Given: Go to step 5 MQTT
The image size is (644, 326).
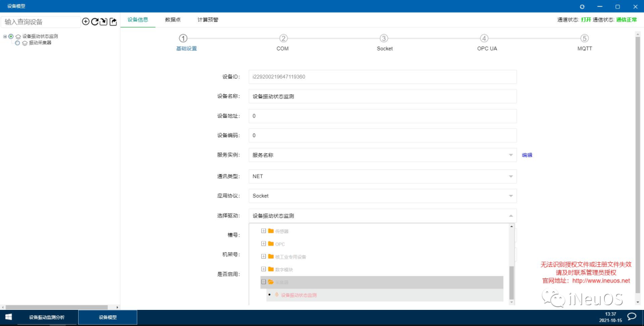Looking at the screenshot, I should 584,39.
